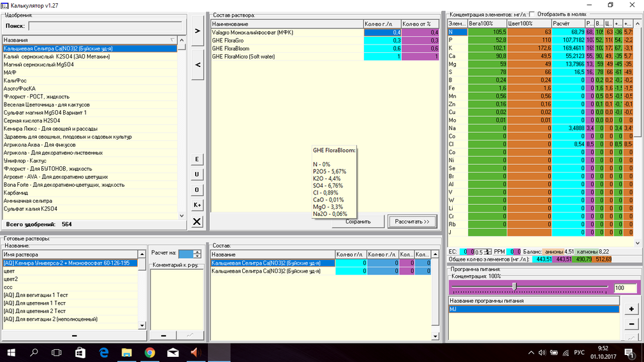Open taskbar search magnifier
The image size is (644, 362).
[34, 352]
